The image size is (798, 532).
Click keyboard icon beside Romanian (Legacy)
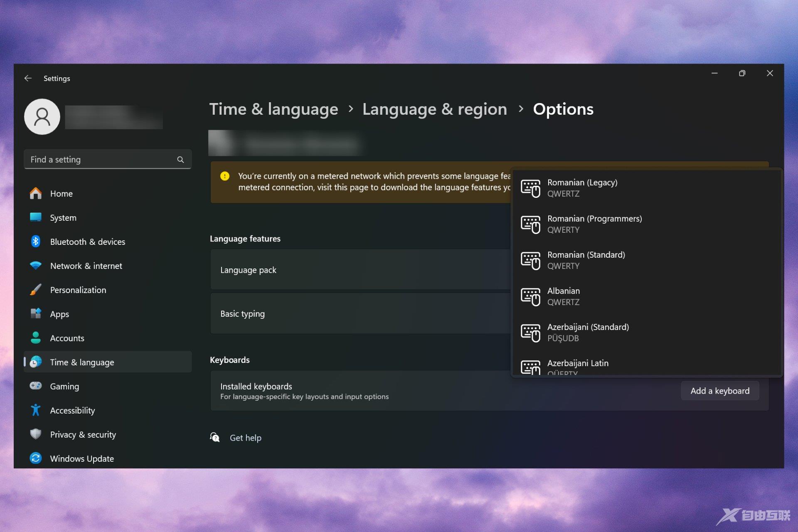(530, 188)
